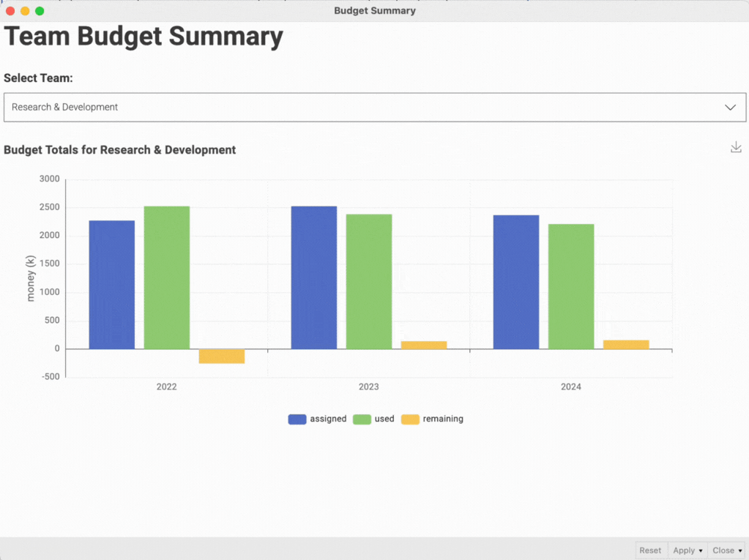Click the chart download icon

point(736,146)
